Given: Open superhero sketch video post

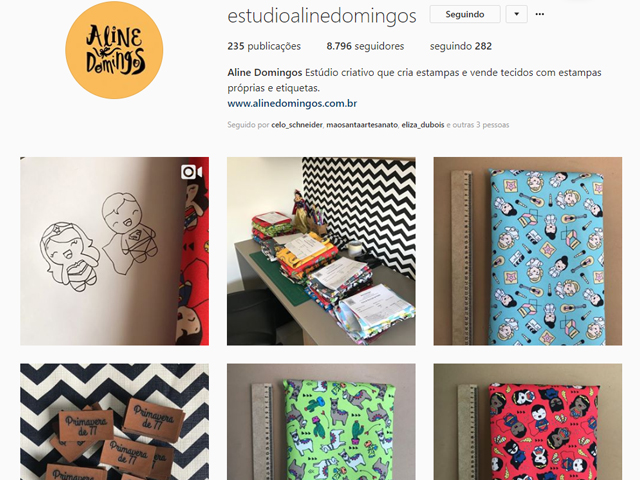Looking at the screenshot, I should [114, 251].
